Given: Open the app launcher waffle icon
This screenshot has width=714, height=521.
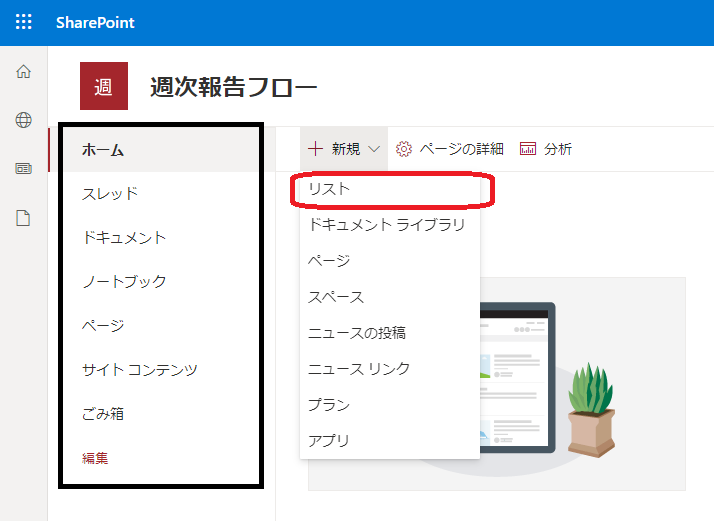Looking at the screenshot, I should point(24,22).
